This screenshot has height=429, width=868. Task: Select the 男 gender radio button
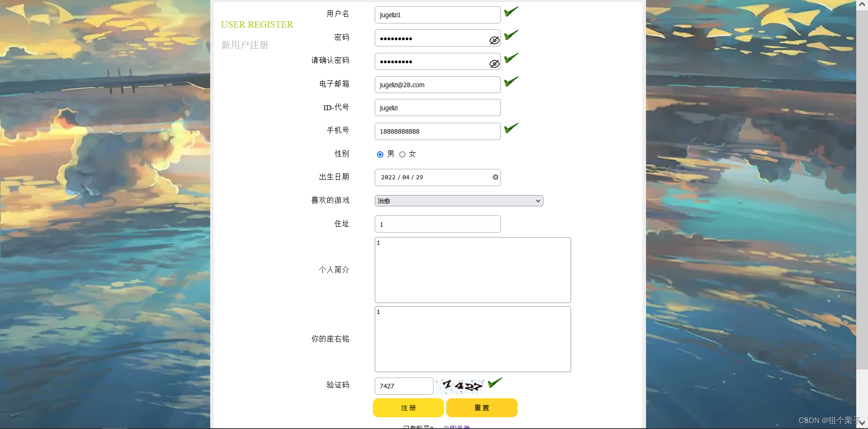pyautogui.click(x=380, y=154)
